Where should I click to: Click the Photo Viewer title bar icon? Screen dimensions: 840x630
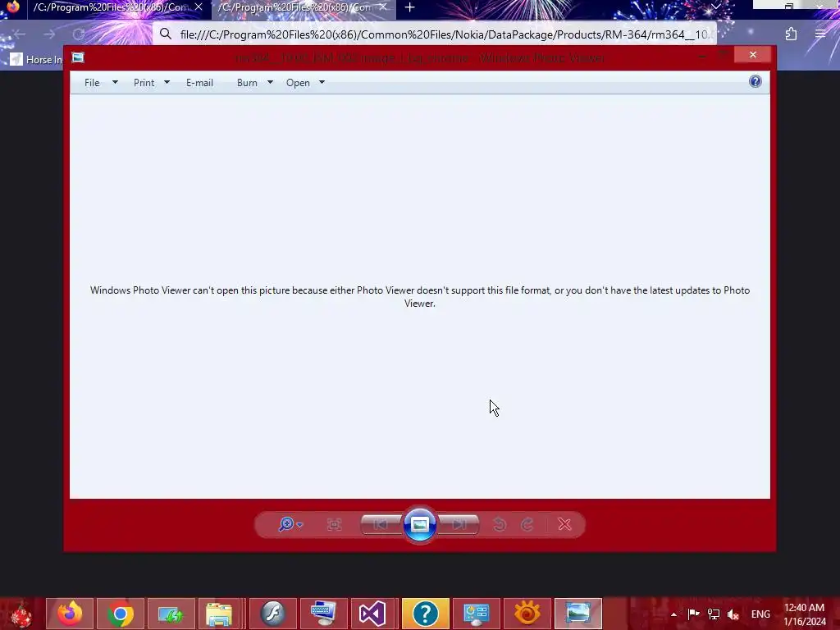[x=78, y=57]
